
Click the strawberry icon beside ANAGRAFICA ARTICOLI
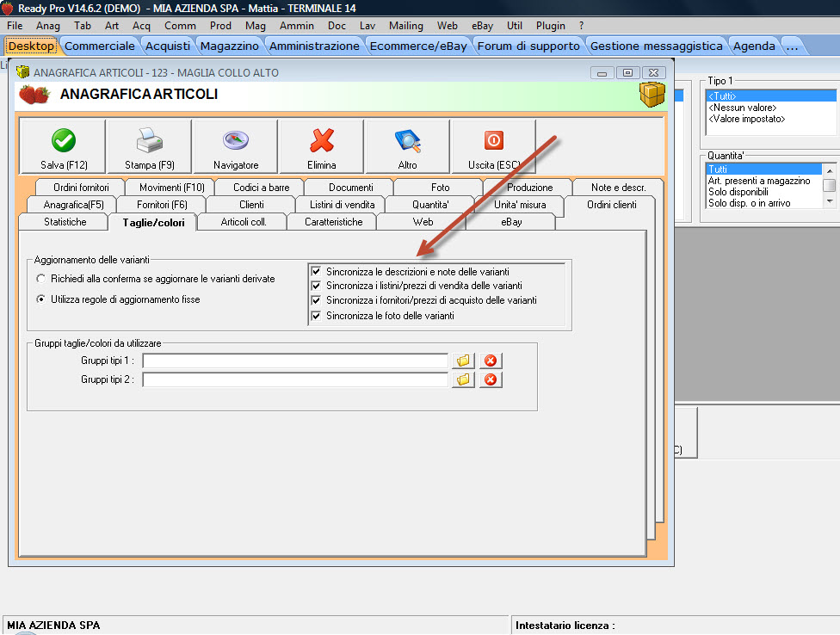pos(34,95)
